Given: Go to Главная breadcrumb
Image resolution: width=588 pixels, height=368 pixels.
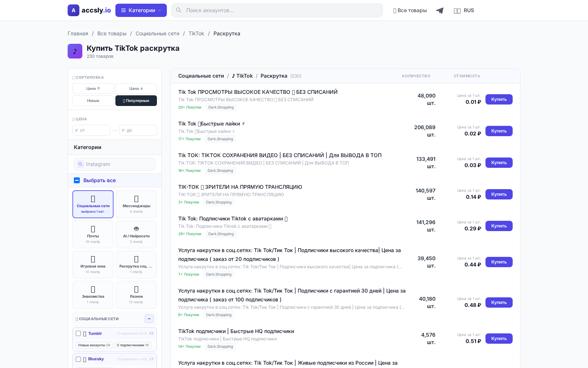Looking at the screenshot, I should click(78, 33).
